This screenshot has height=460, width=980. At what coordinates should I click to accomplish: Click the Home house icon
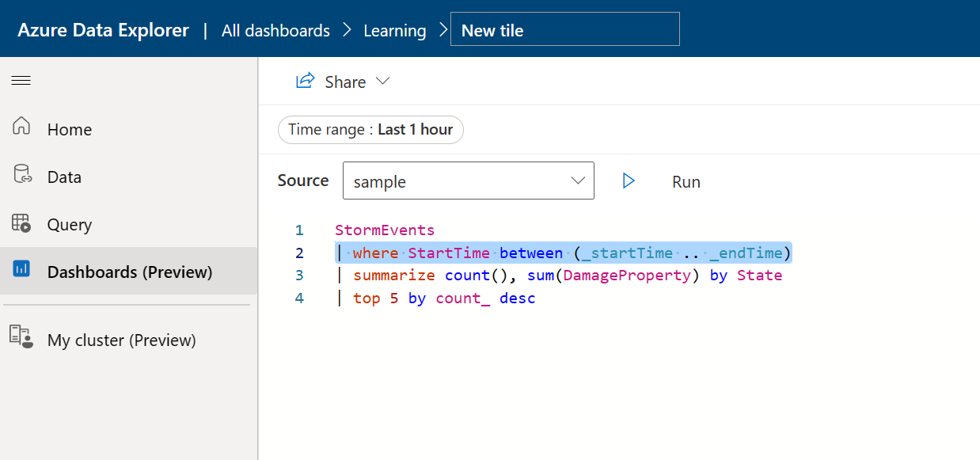click(x=21, y=126)
